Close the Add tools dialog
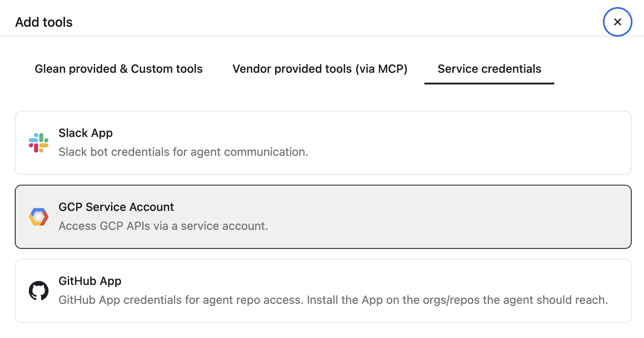 click(617, 22)
